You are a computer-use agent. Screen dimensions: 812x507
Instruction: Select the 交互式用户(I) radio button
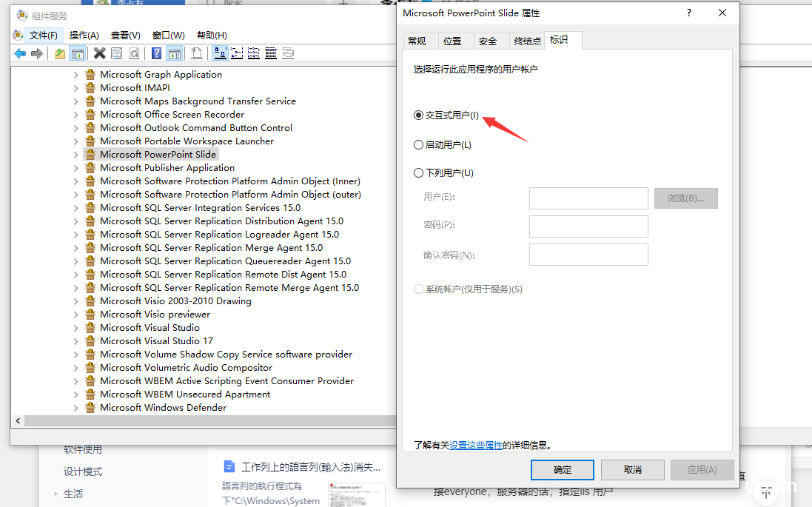(418, 115)
